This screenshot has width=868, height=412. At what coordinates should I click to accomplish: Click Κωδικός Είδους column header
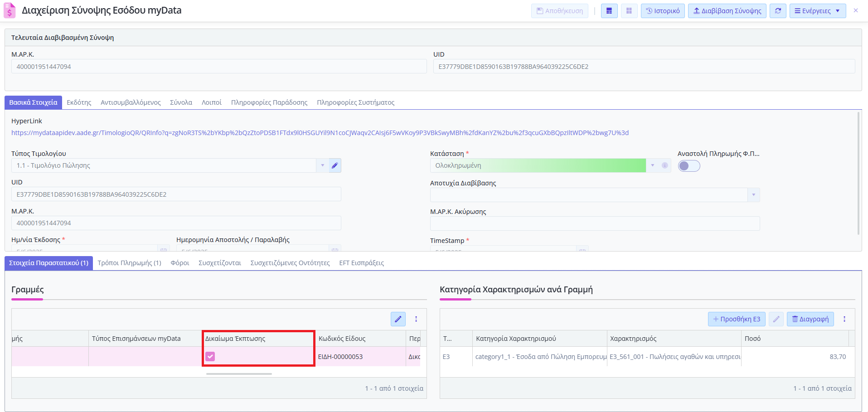click(360, 339)
